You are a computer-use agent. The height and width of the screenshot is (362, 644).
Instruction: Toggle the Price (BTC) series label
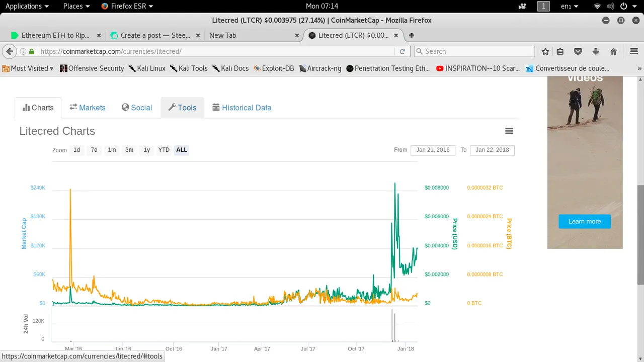pos(509,234)
